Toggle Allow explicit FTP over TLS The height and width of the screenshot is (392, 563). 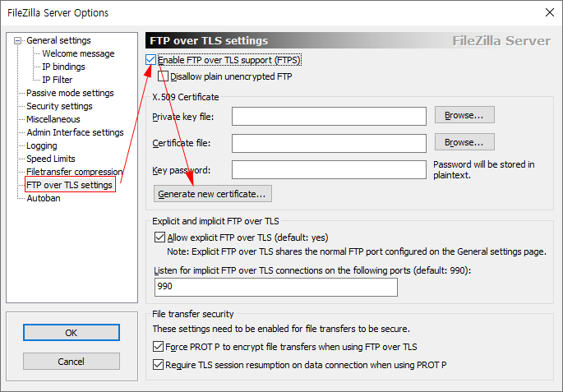[x=159, y=238]
